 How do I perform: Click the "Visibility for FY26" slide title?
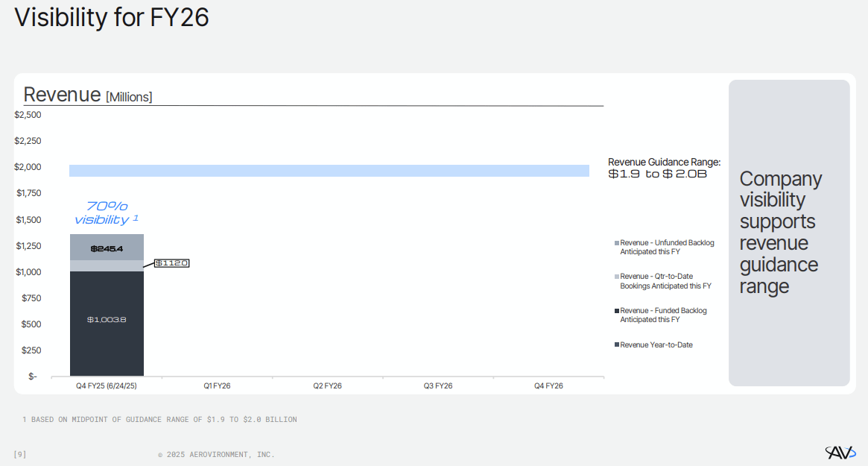(x=112, y=17)
